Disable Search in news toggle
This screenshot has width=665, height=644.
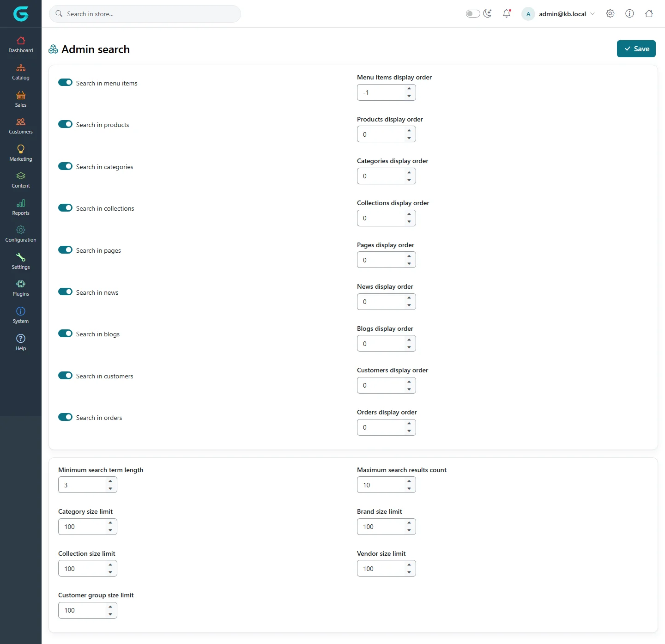[65, 292]
